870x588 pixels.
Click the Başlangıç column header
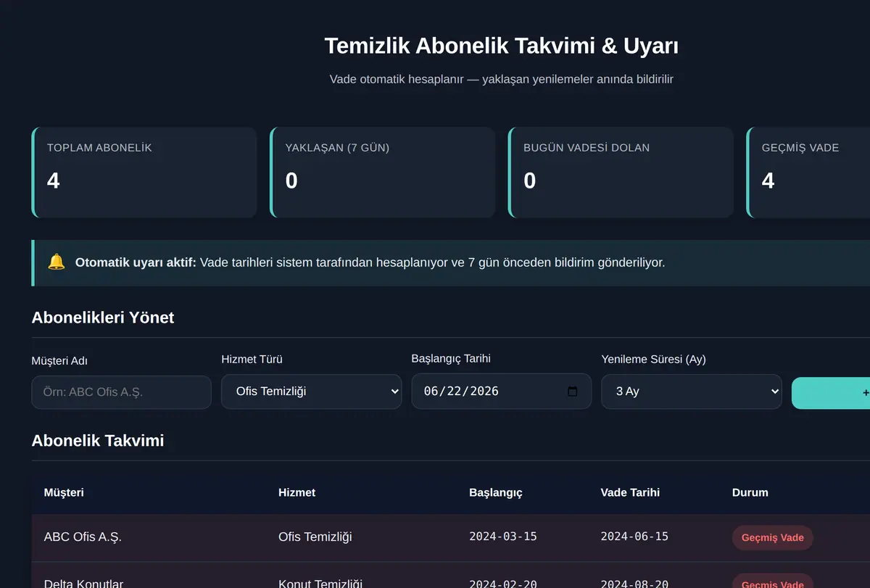(x=496, y=492)
